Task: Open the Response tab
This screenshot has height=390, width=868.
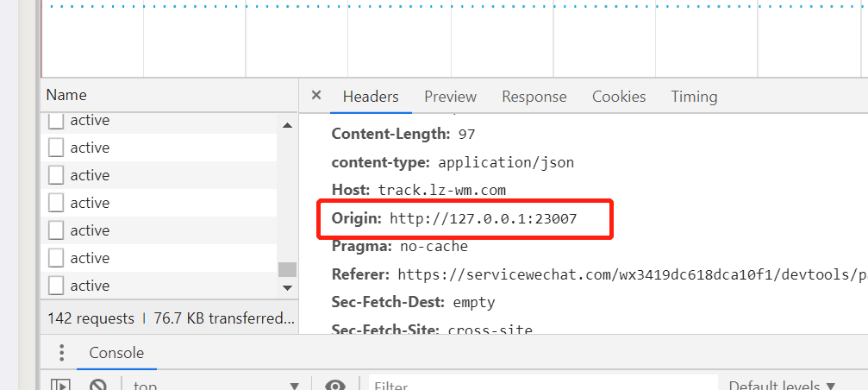Action: click(534, 97)
